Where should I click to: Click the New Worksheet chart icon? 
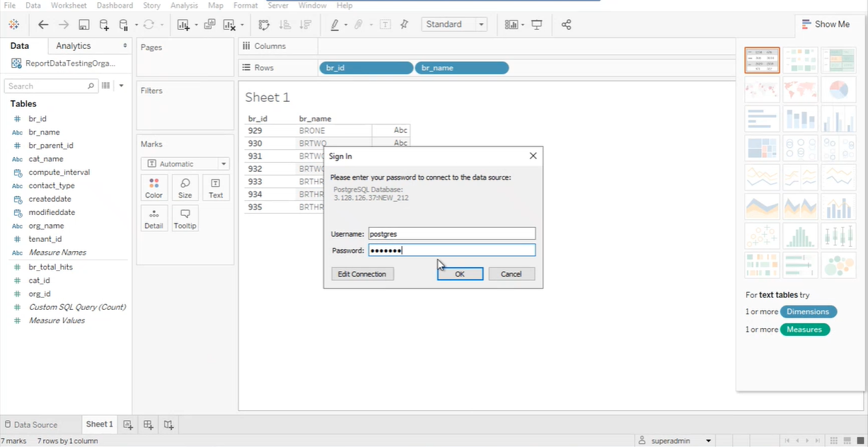click(x=183, y=25)
